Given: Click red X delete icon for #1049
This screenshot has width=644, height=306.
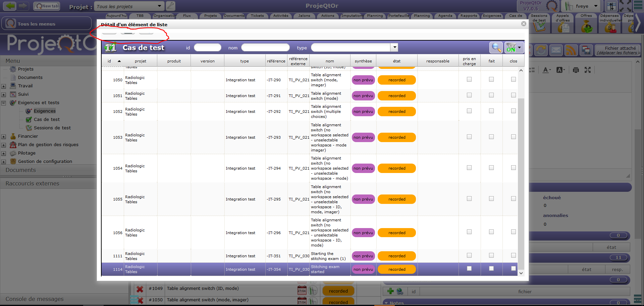Looking at the screenshot, I should point(140,289).
